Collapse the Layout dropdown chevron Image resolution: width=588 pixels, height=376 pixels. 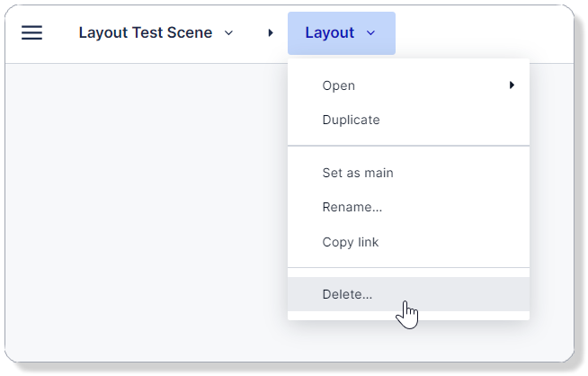pyautogui.click(x=370, y=33)
